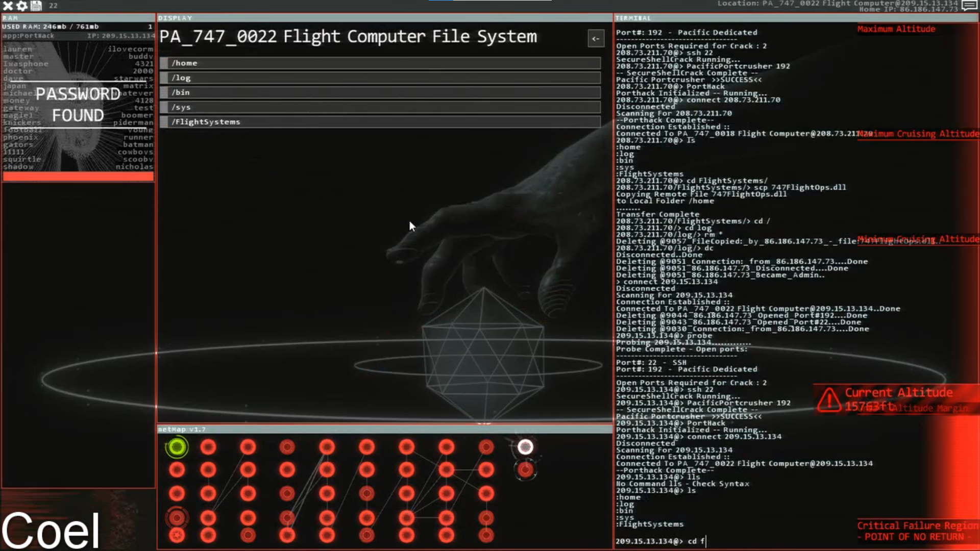This screenshot has width=980, height=551.
Task: Select the white node in netMap
Action: point(525,446)
